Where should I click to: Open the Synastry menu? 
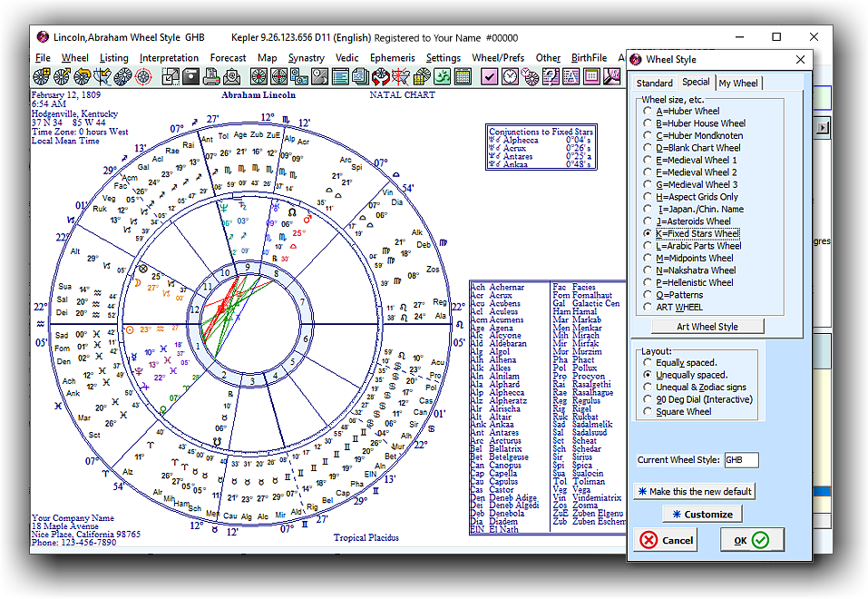coord(307,58)
